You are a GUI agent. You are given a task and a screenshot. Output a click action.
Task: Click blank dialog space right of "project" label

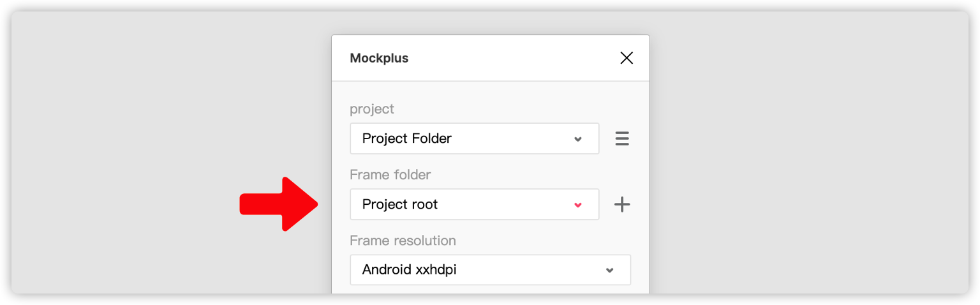[x=510, y=109]
